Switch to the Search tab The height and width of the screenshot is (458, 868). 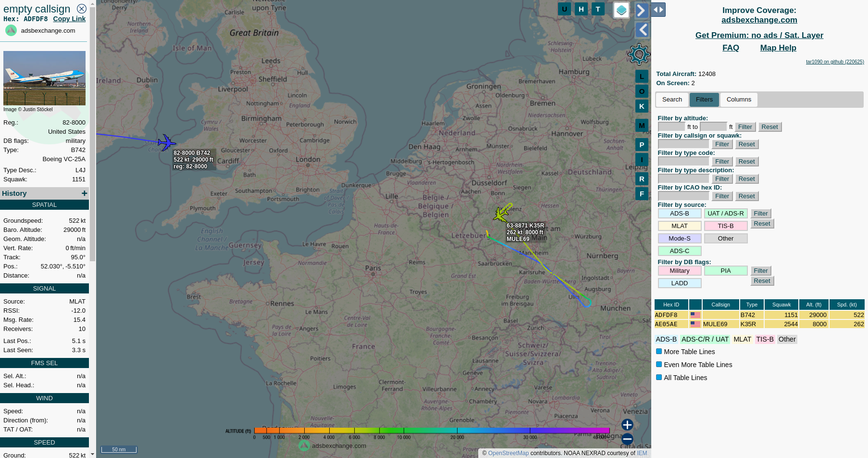(672, 100)
